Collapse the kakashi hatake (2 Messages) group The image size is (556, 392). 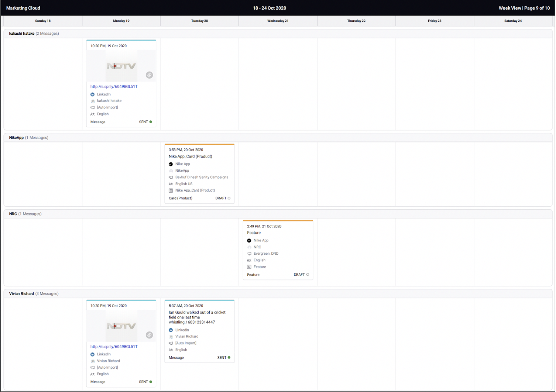[x=278, y=34]
